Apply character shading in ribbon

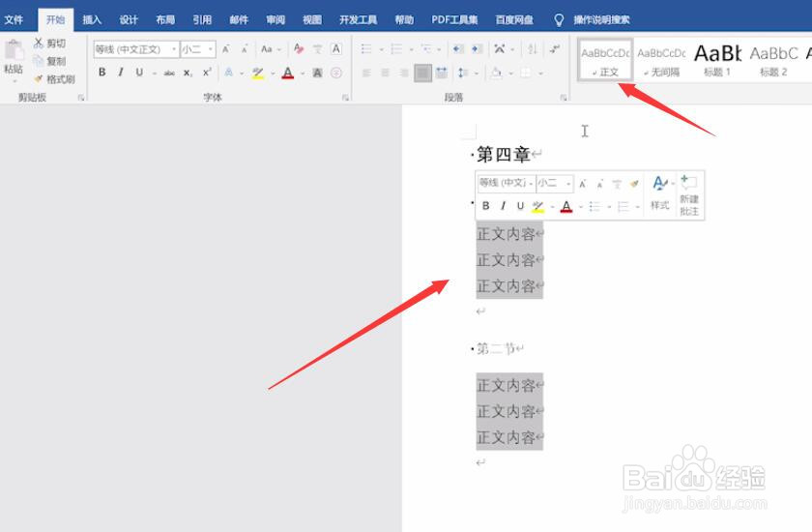click(x=317, y=74)
